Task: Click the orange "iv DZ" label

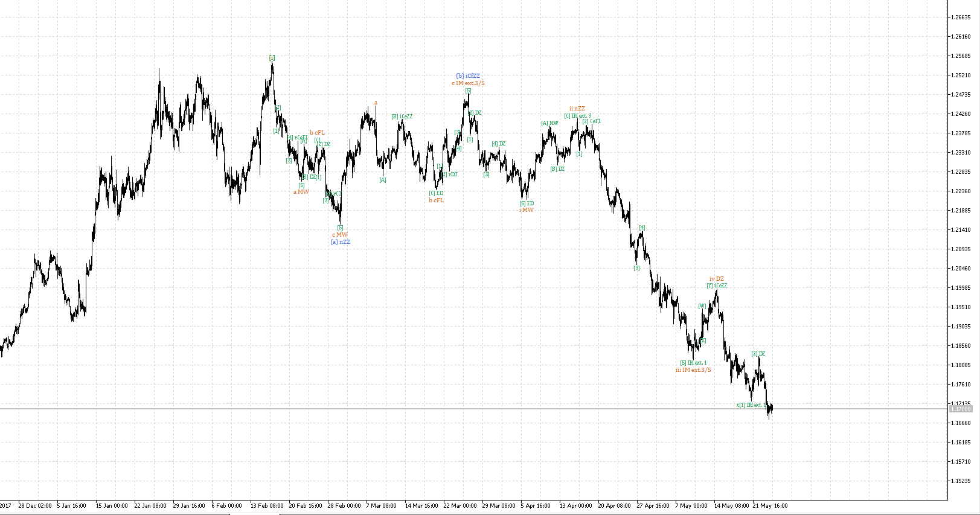Action: tap(717, 279)
